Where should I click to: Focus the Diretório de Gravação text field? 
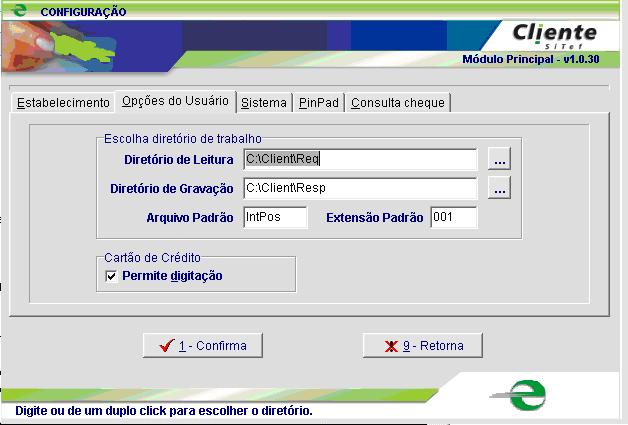pos(359,188)
